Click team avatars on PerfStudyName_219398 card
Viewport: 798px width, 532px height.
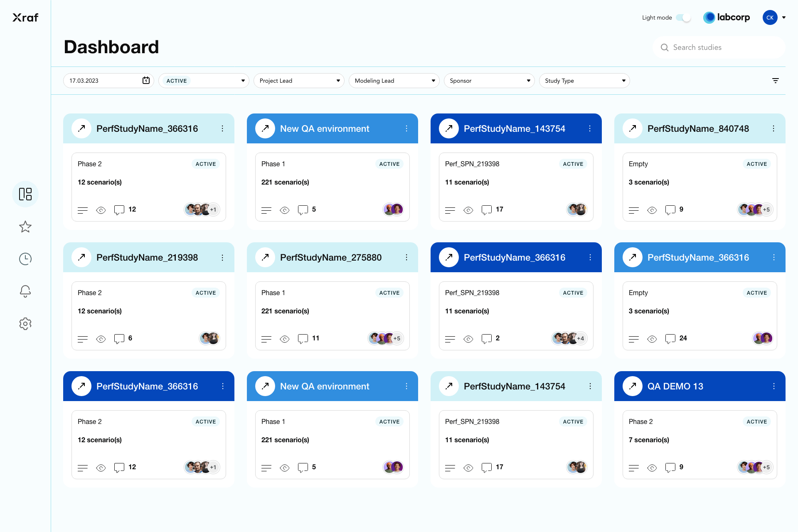[209, 338]
